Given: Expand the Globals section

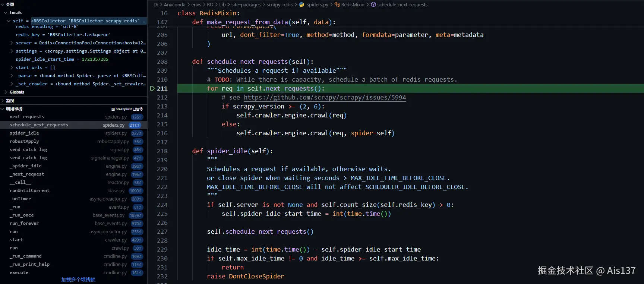Looking at the screenshot, I should (x=6, y=92).
